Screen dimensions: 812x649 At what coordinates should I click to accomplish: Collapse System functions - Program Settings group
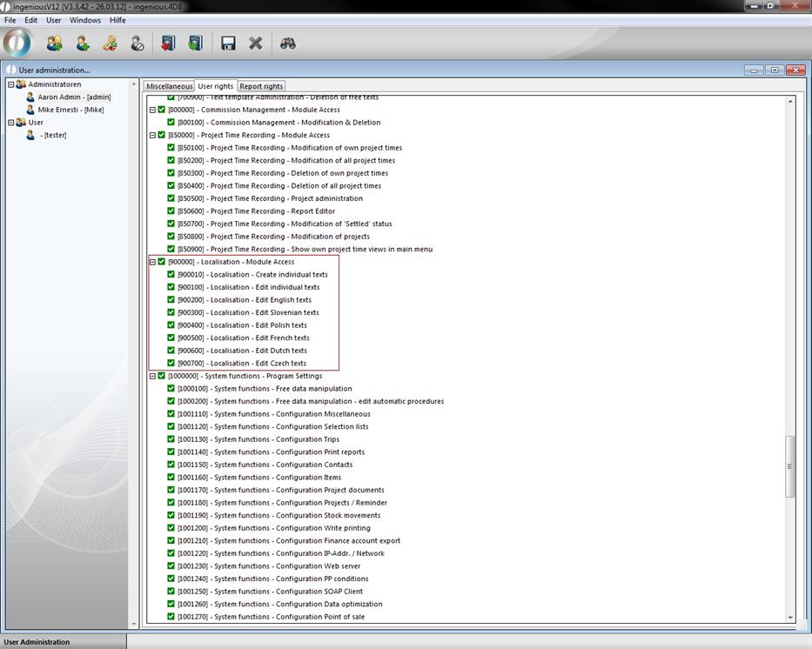(x=152, y=376)
